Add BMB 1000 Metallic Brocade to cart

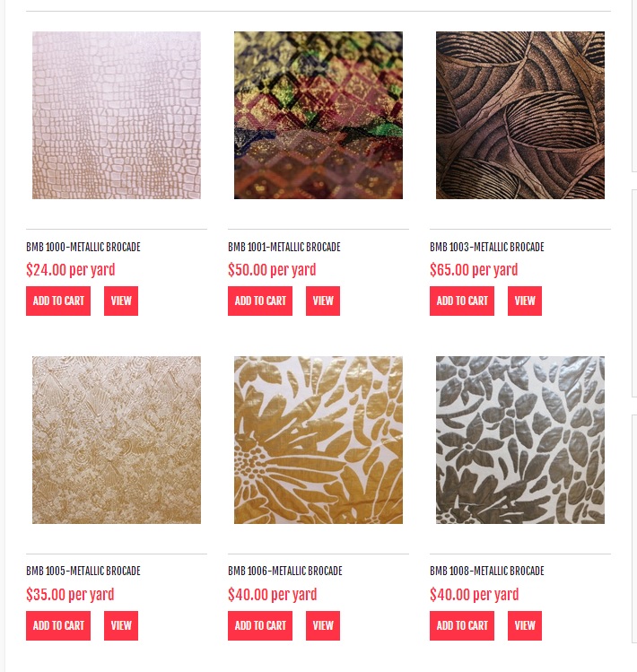[x=58, y=301]
